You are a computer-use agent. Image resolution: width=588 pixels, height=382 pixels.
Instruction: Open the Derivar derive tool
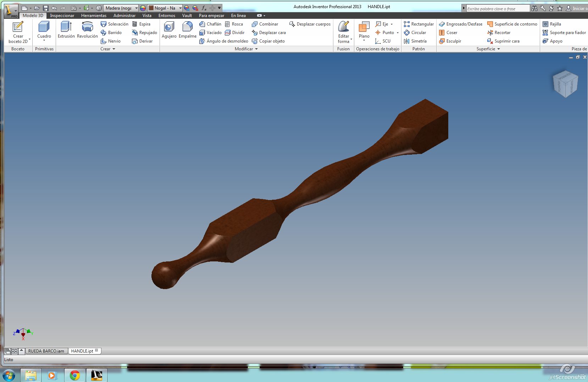click(142, 41)
